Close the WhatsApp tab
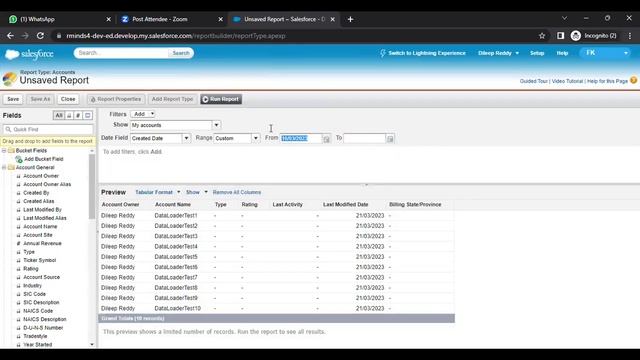The width and height of the screenshot is (640, 360). click(x=108, y=19)
